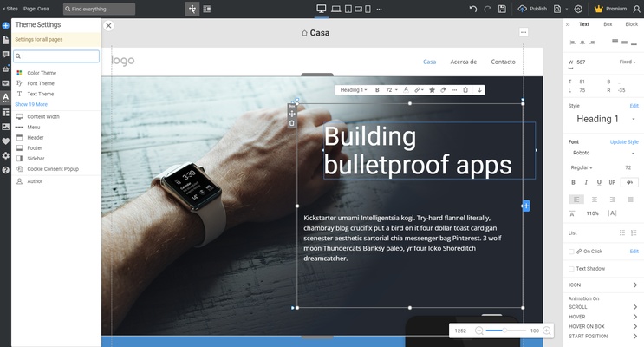Click the star icon in floating text toolbar
Screen dimensions: 644x347
(432, 89)
